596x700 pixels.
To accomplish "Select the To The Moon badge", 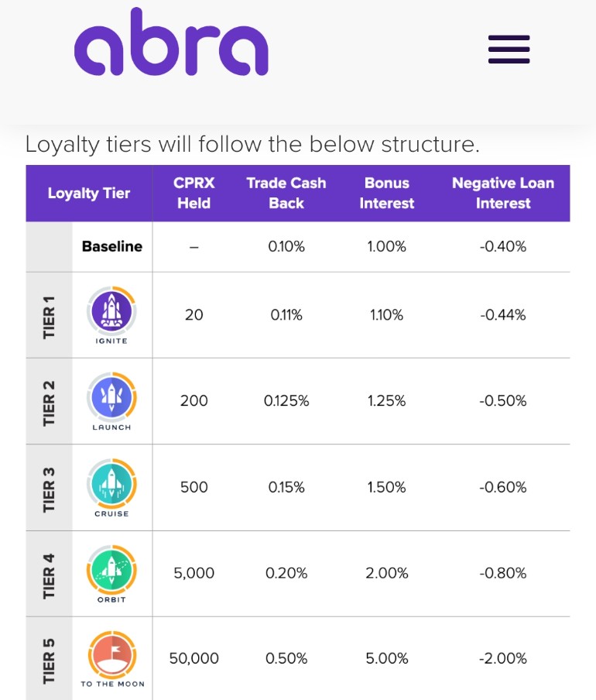I will pyautogui.click(x=112, y=659).
